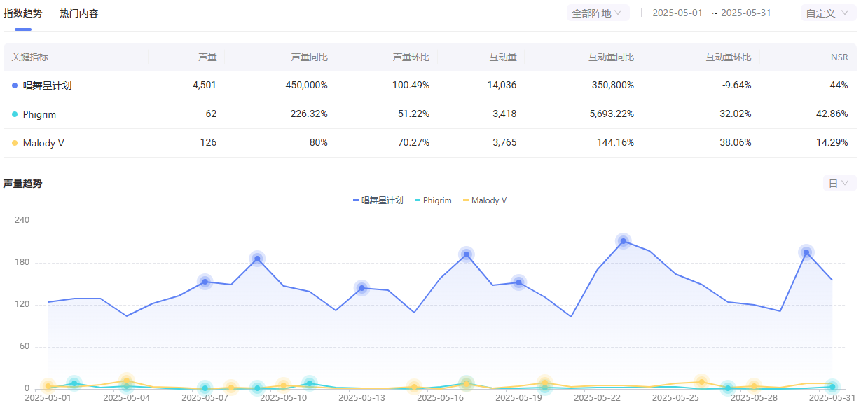Click the blue color dot beside 唱舞星计划 row
The image size is (868, 410).
click(15, 86)
